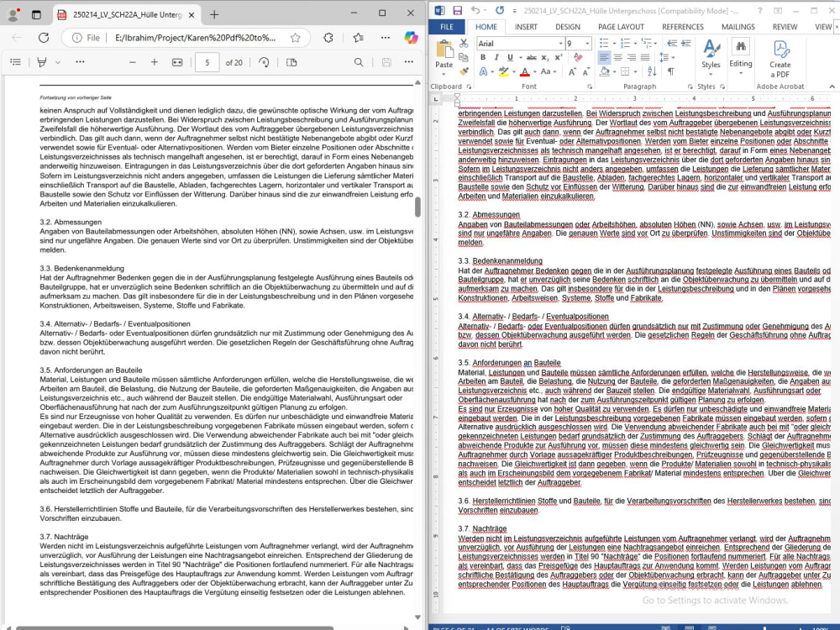The height and width of the screenshot is (630, 840).
Task: Increase paragraph indent in Word
Action: tap(685, 44)
